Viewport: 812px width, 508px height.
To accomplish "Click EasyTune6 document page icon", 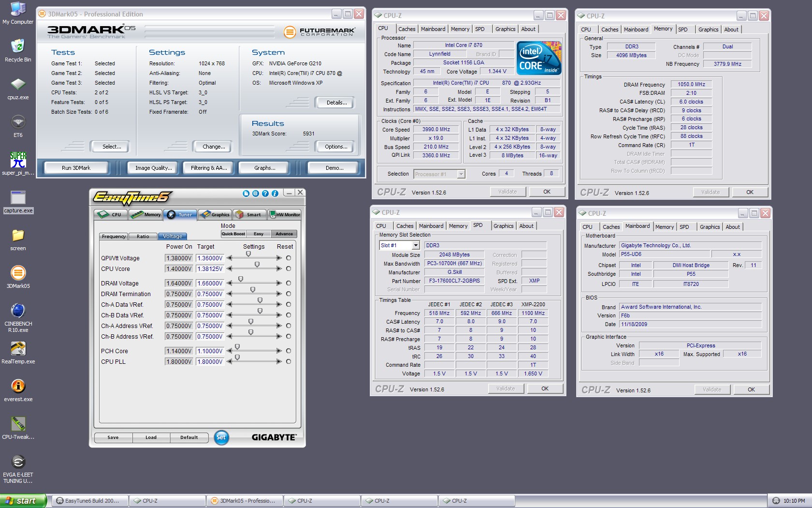I will tap(246, 194).
